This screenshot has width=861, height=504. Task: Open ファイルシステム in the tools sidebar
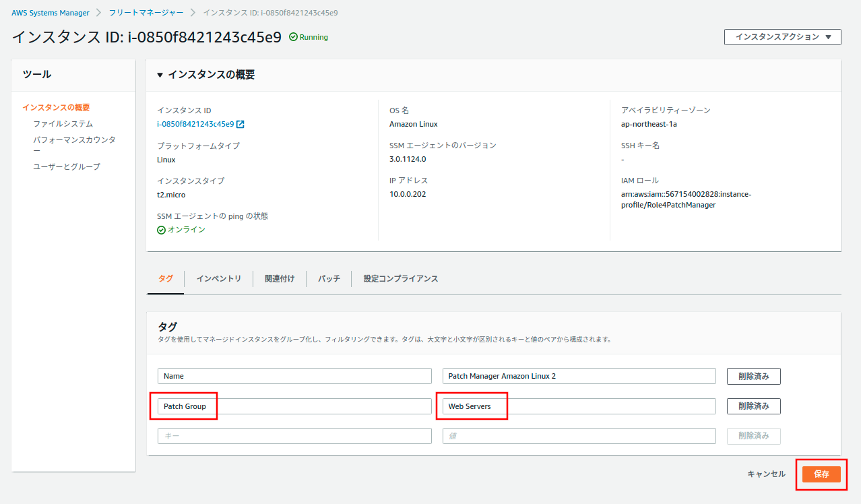tap(63, 124)
